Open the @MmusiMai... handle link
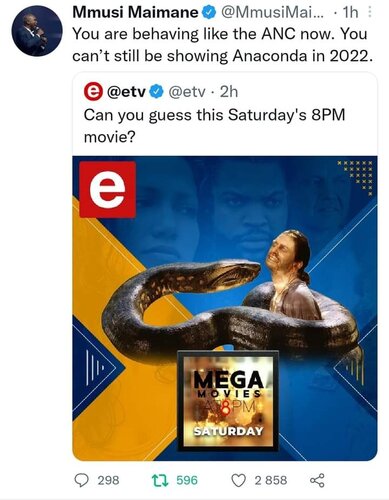389x500 pixels. pos(270,13)
